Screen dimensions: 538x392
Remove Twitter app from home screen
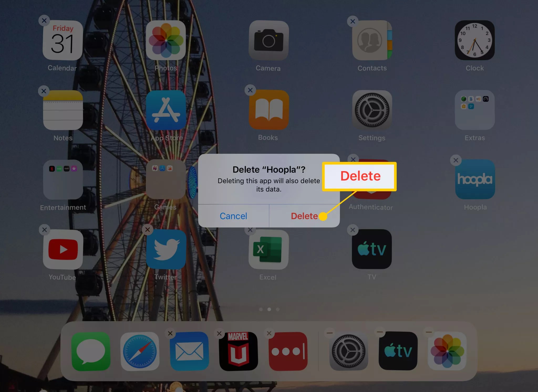click(x=147, y=230)
